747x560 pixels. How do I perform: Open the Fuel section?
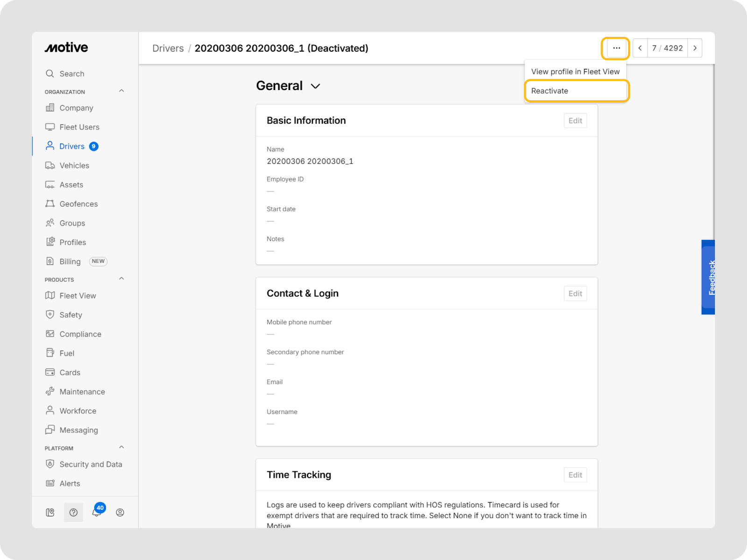coord(67,353)
